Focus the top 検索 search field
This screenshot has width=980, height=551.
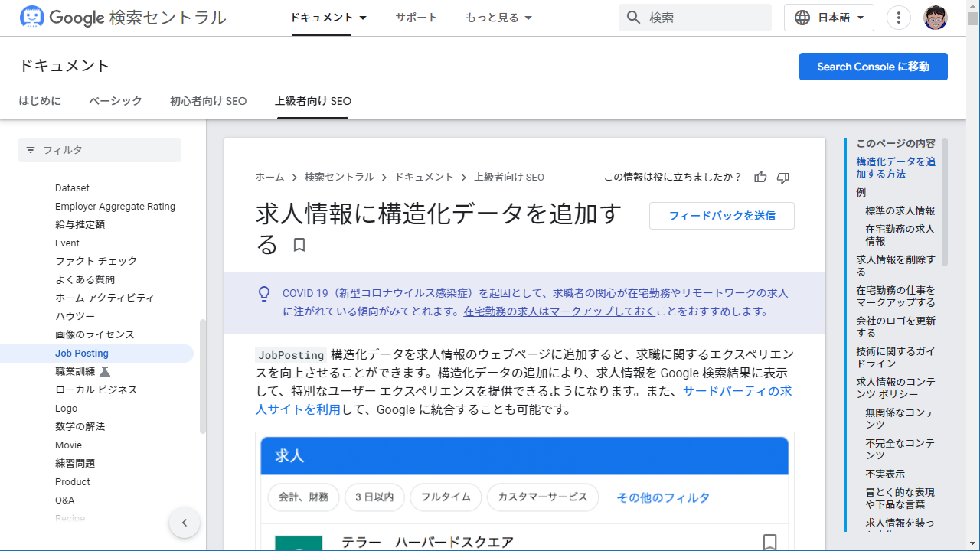click(695, 18)
